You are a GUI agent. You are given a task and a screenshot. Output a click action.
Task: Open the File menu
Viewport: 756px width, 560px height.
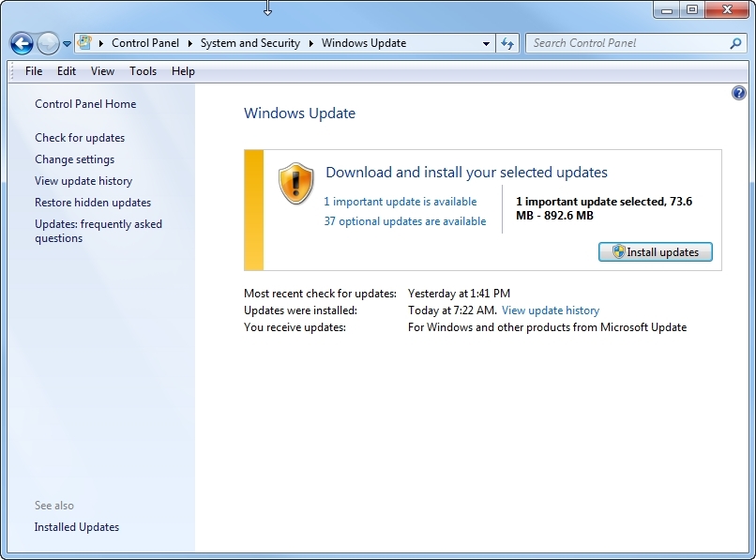tap(34, 71)
